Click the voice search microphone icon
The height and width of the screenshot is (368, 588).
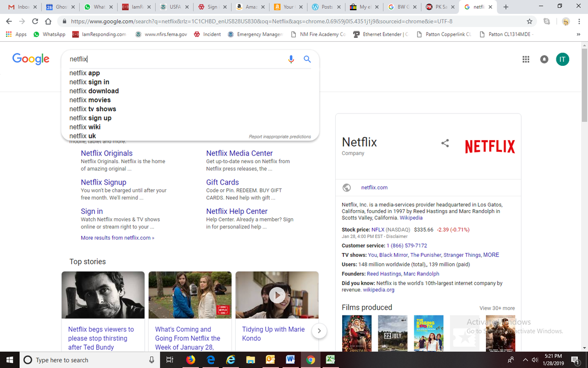click(291, 59)
